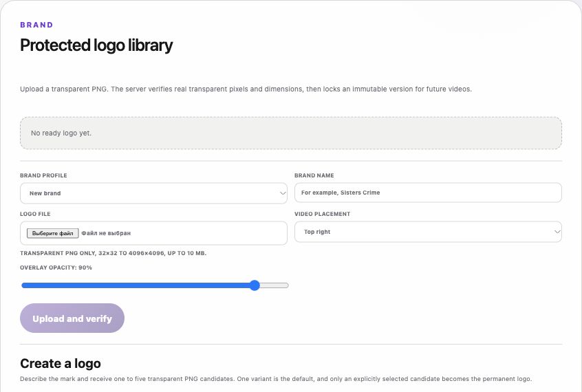The width and height of the screenshot is (582, 392).
Task: Click the 'Выберите файл' choose file button
Action: [53, 233]
